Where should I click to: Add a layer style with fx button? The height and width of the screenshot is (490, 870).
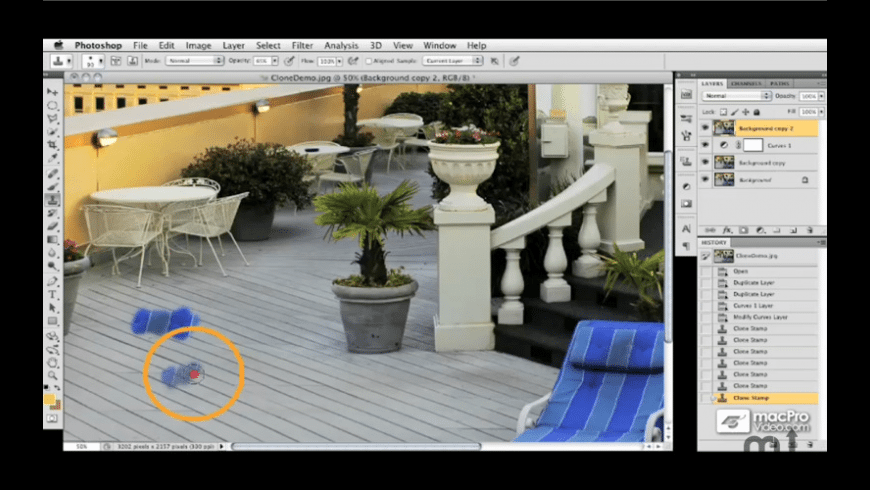pos(726,230)
